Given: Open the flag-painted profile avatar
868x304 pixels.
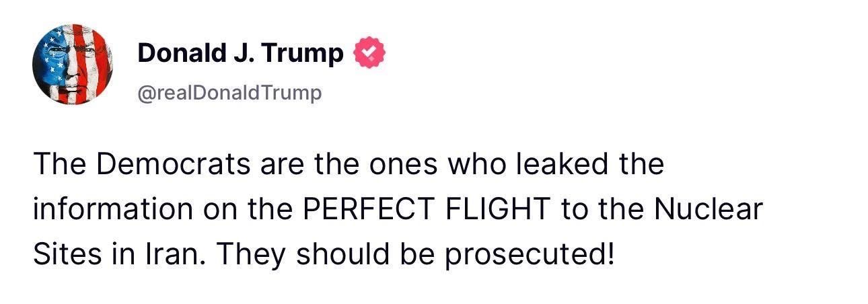Looking at the screenshot, I should (x=73, y=65).
